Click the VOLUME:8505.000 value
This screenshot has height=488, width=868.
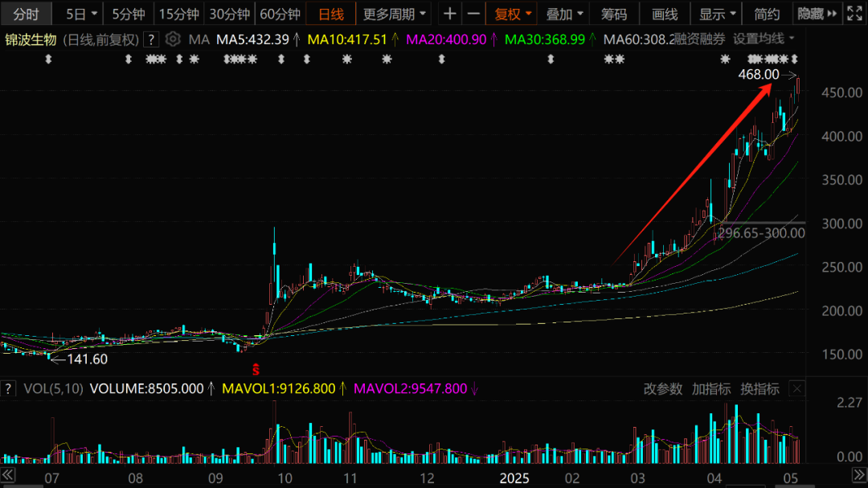coord(147,389)
